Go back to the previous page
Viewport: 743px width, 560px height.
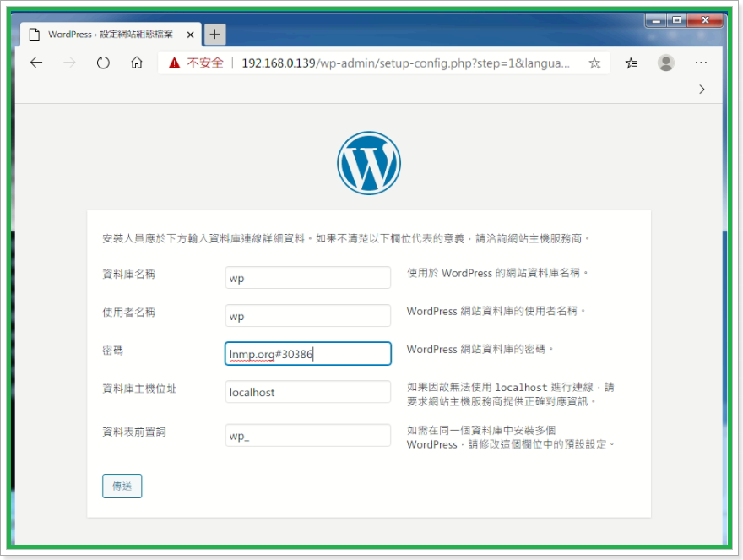click(36, 63)
